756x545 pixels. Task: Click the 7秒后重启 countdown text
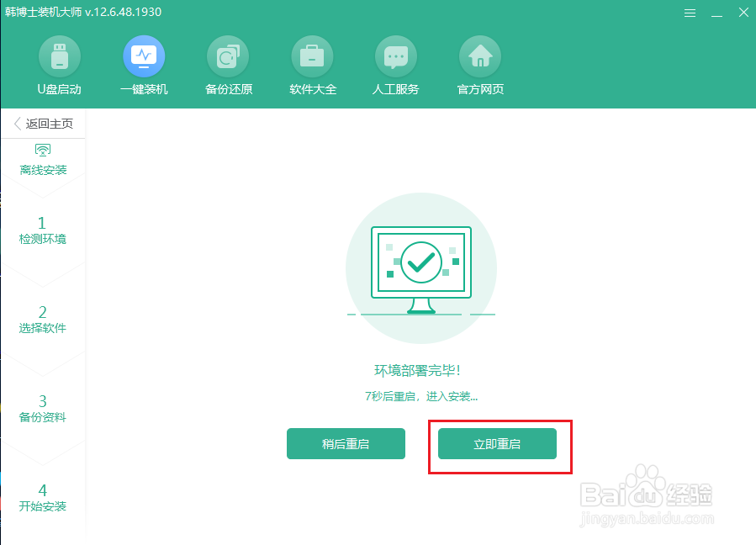421,396
